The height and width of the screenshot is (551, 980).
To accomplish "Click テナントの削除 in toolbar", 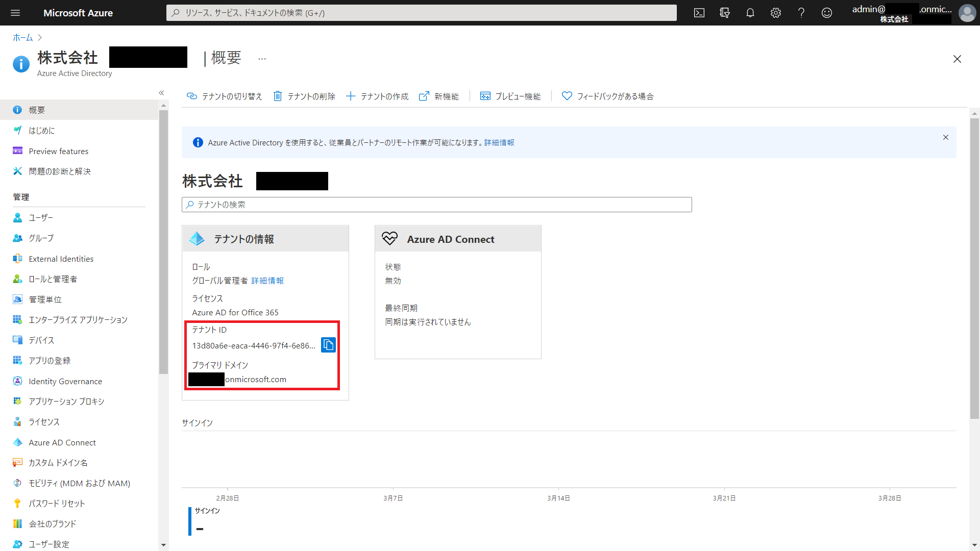I will tap(304, 96).
